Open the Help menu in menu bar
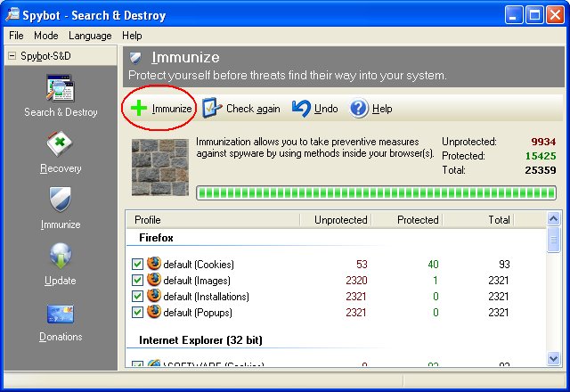This screenshot has height=392, width=570. [x=132, y=36]
